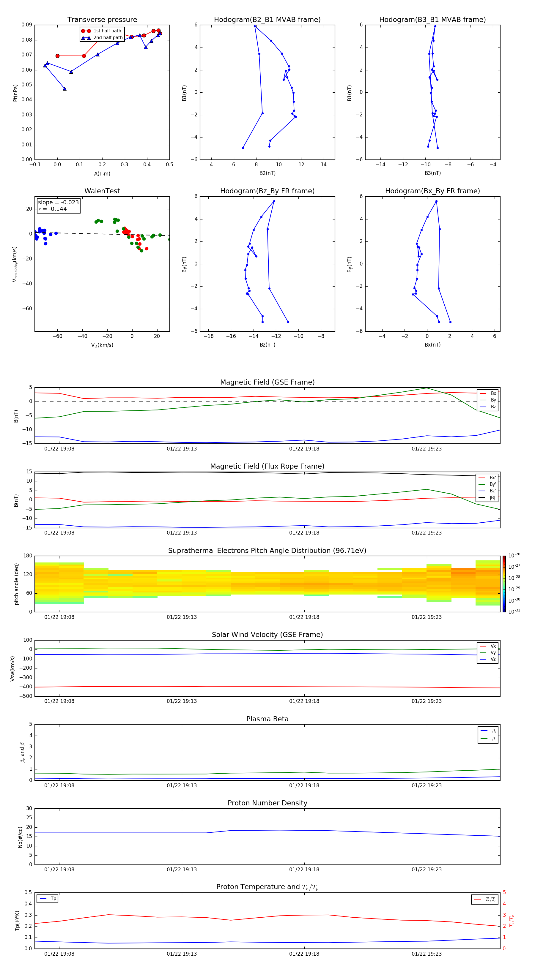This screenshot has height=980, width=535.
Task: Click the 'By' entry in GSE legend
Action: point(488,400)
